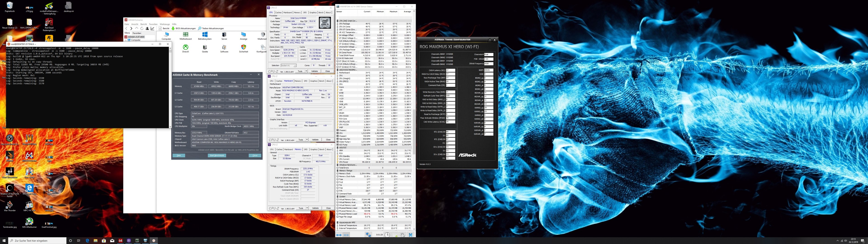868x244 pixels.
Task: Open the Werkzeuge menu in AIDA64
Action: [x=165, y=24]
